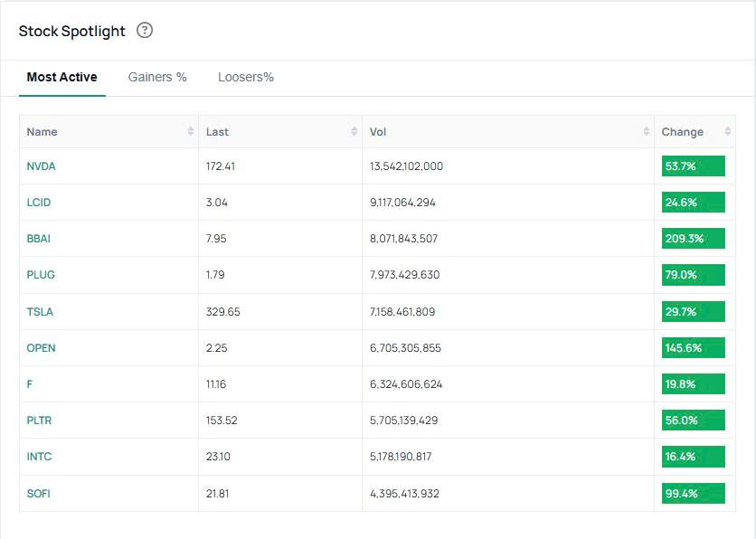Select the last price 11.16

click(x=216, y=384)
